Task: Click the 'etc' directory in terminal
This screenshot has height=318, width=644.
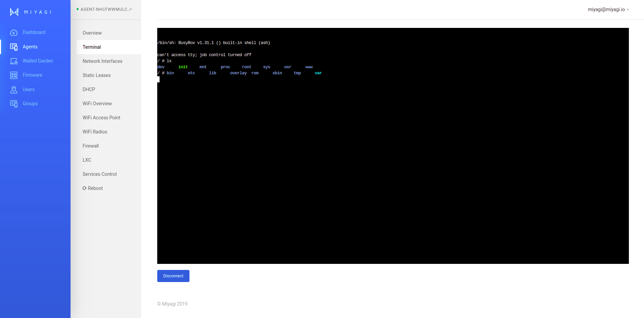Action: click(x=191, y=73)
